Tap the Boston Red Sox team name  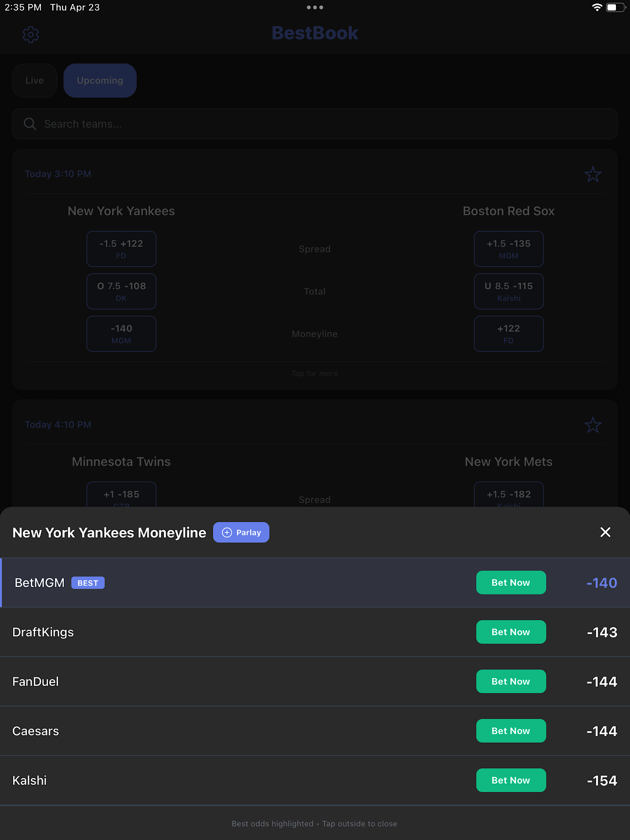point(509,211)
